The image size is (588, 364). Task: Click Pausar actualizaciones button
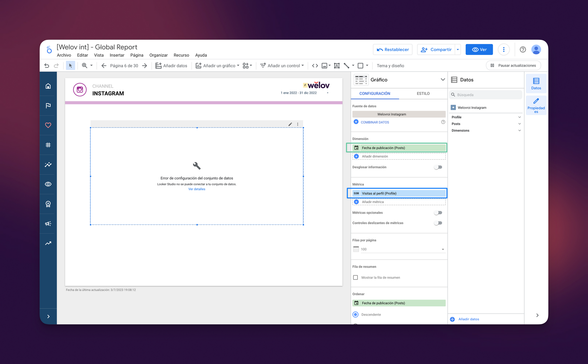coord(513,66)
